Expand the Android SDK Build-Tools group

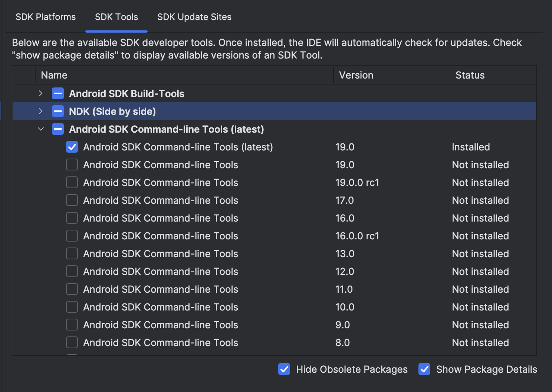[41, 93]
